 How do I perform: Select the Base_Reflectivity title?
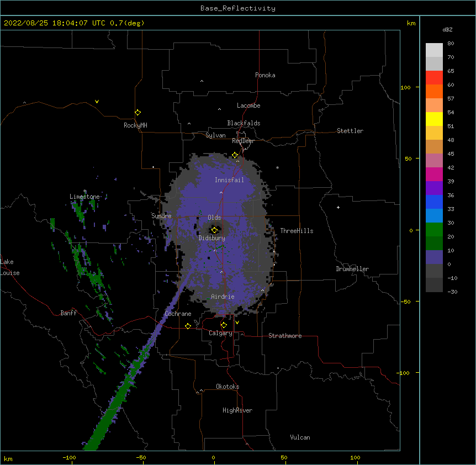tap(238, 8)
